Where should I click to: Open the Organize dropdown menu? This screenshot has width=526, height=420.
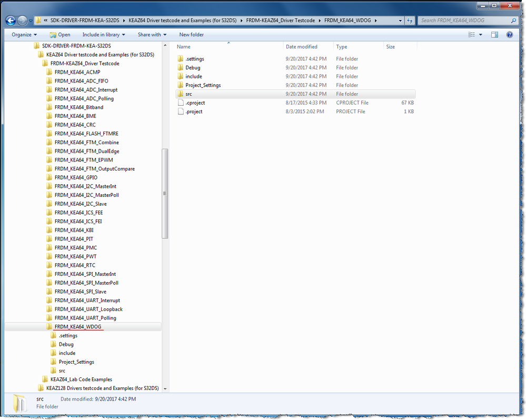(23, 34)
